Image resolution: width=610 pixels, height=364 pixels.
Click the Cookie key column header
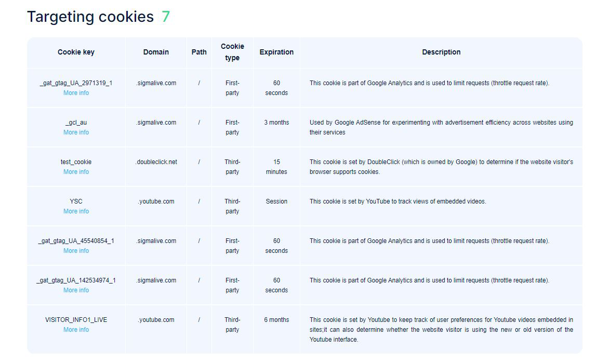[x=76, y=52]
